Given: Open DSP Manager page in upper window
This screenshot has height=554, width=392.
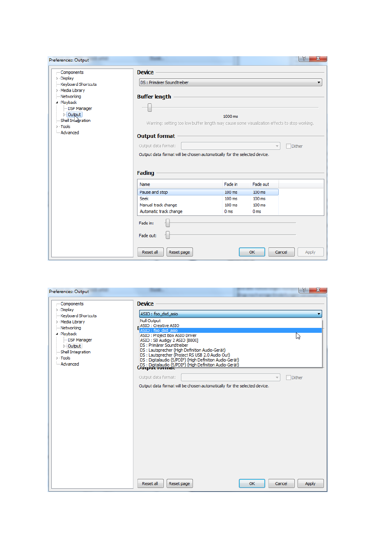Looking at the screenshot, I should pyautogui.click(x=80, y=109).
